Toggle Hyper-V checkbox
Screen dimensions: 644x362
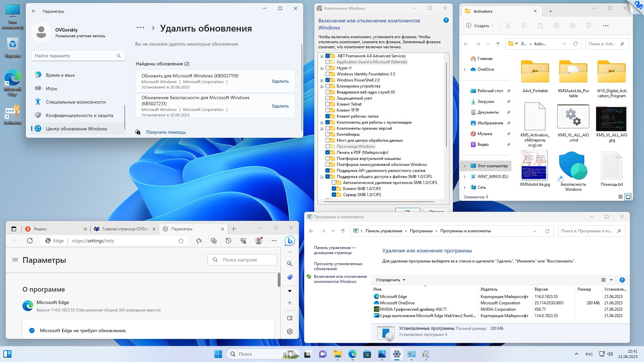pyautogui.click(x=328, y=68)
